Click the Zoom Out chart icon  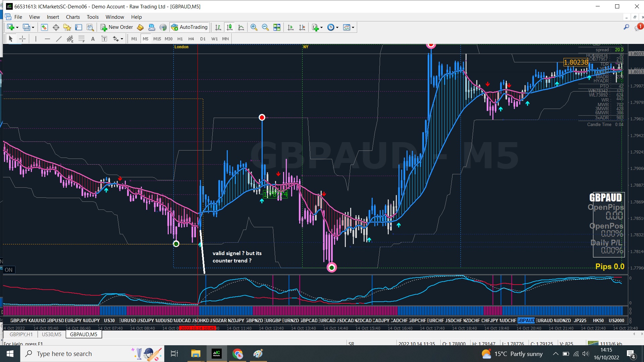[265, 27]
